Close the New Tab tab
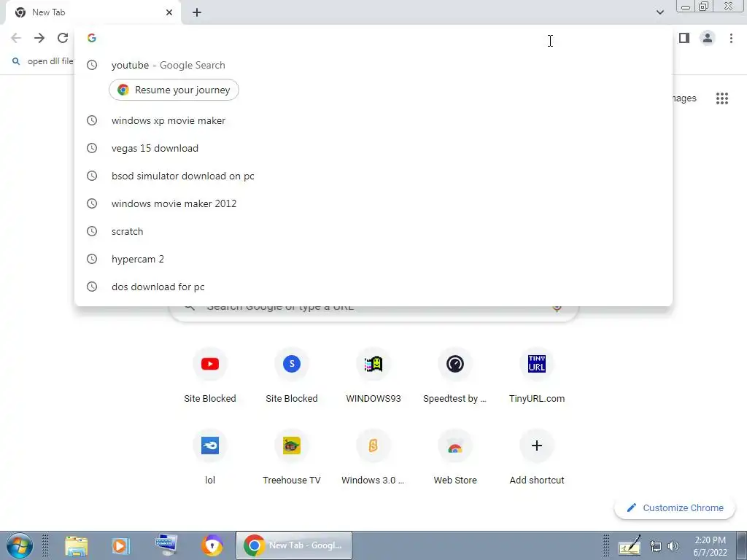747x560 pixels. point(169,12)
